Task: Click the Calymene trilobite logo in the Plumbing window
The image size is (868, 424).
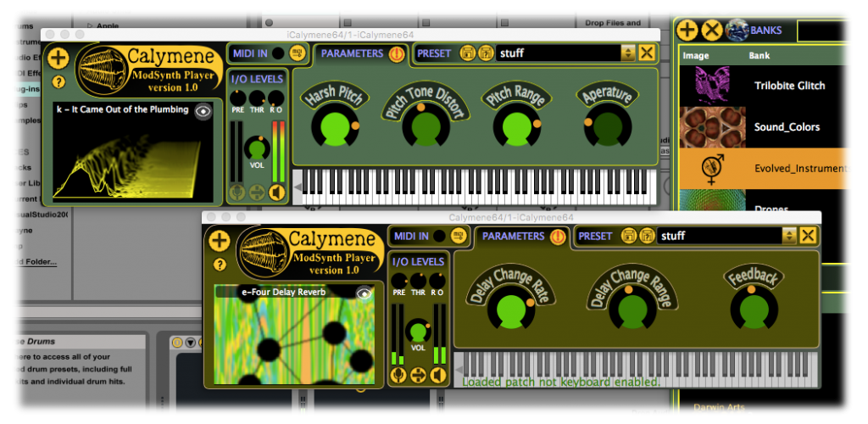Action: (x=103, y=70)
